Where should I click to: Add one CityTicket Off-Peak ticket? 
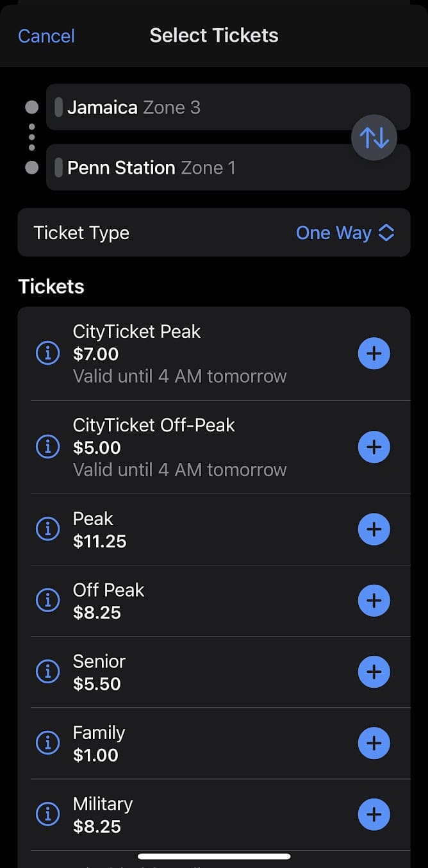pos(374,447)
